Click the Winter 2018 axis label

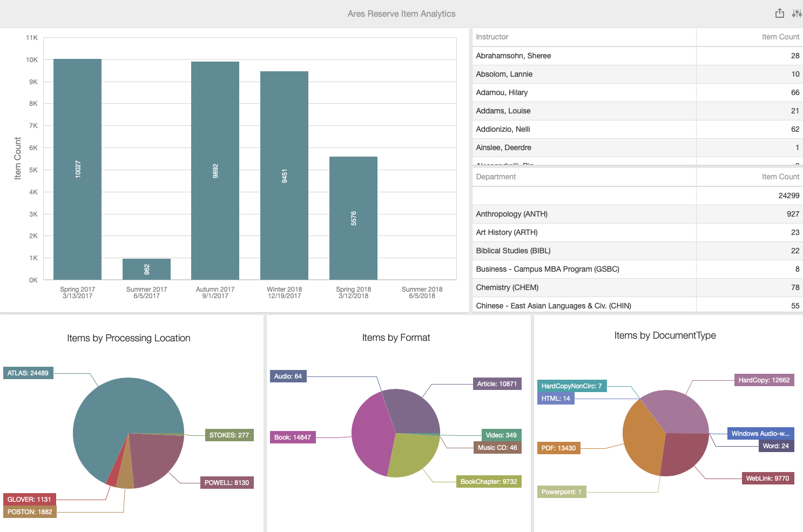click(x=284, y=292)
